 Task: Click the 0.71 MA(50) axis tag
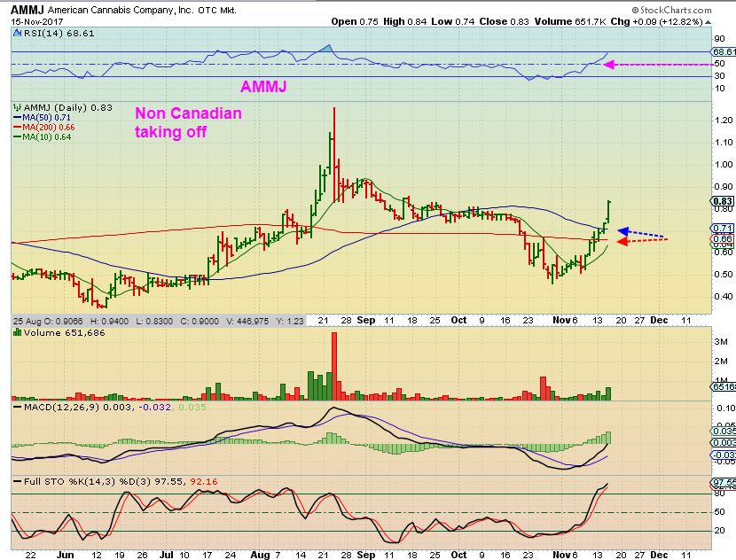pyautogui.click(x=724, y=229)
